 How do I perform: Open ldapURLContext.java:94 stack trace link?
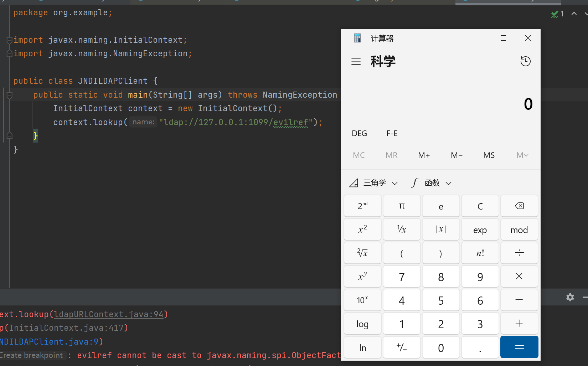point(109,314)
